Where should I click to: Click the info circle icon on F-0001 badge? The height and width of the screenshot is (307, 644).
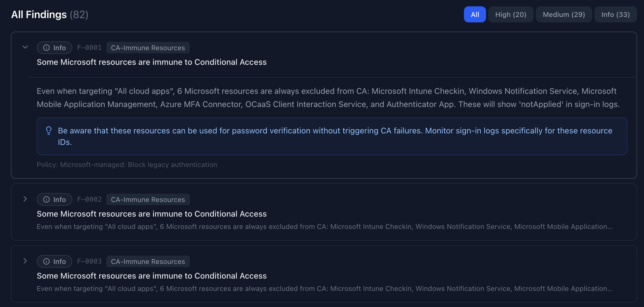[x=46, y=48]
